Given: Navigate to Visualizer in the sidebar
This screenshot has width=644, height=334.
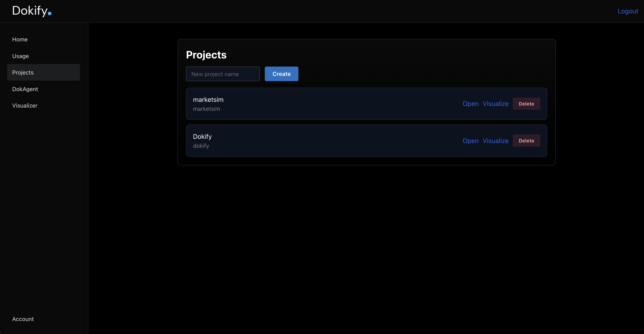Looking at the screenshot, I should tap(25, 106).
